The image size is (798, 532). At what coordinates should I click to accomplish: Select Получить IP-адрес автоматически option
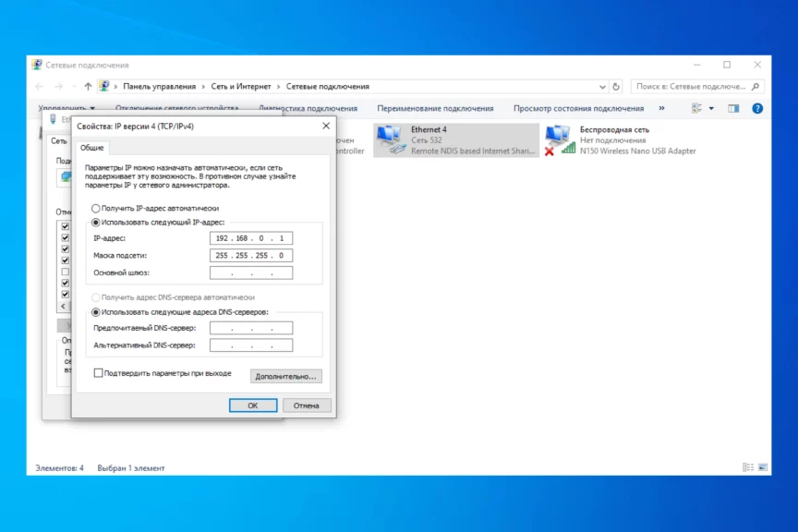pos(96,209)
